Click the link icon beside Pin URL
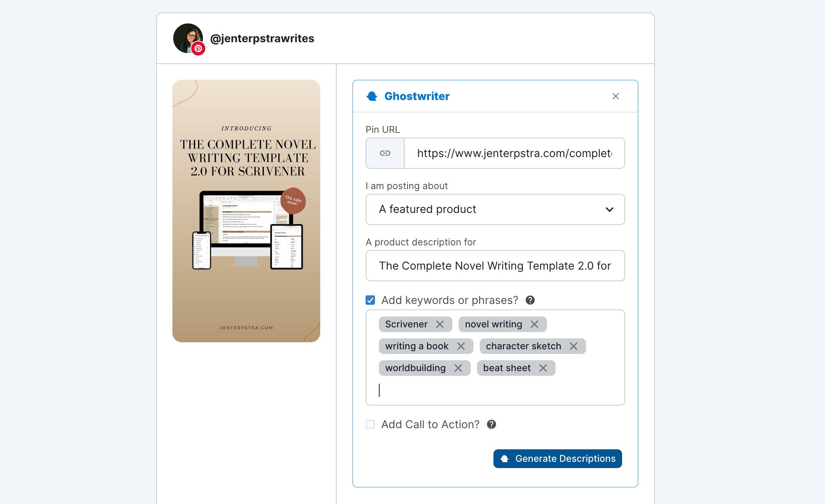 coord(385,153)
